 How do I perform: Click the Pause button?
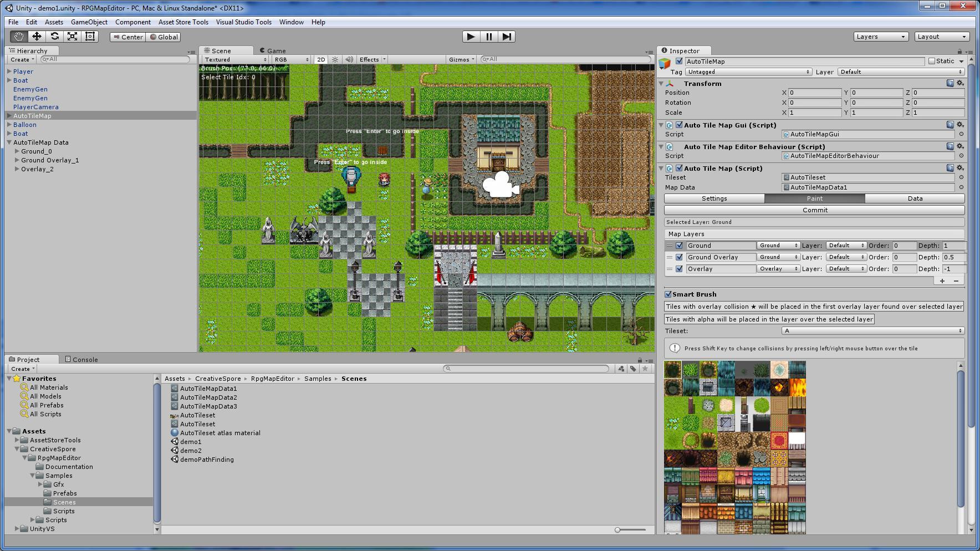coord(489,37)
